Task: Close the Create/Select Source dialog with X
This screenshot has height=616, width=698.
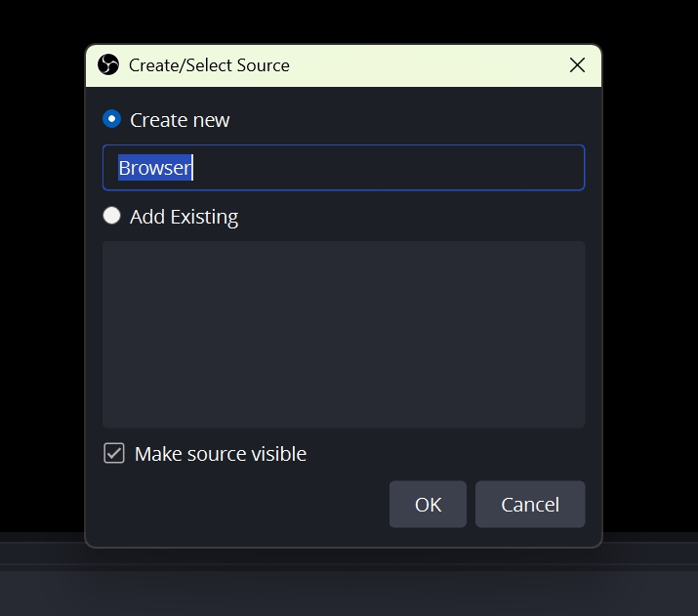Action: coord(577,65)
